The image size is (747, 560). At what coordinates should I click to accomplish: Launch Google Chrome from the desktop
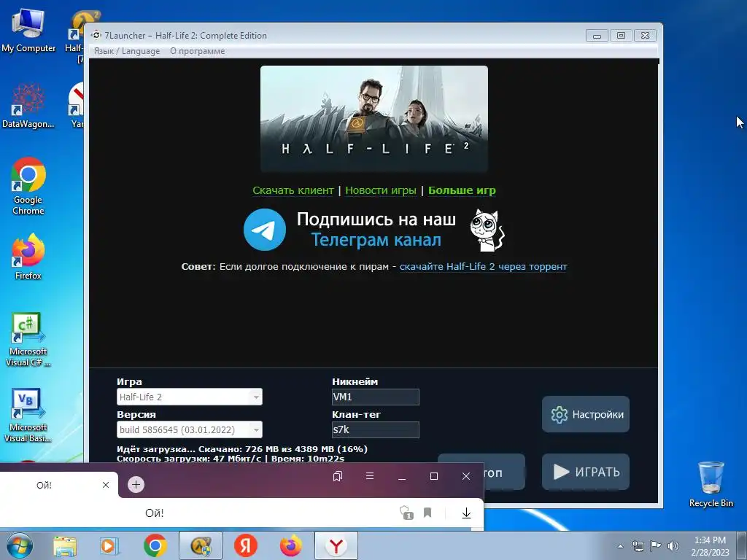click(x=28, y=186)
